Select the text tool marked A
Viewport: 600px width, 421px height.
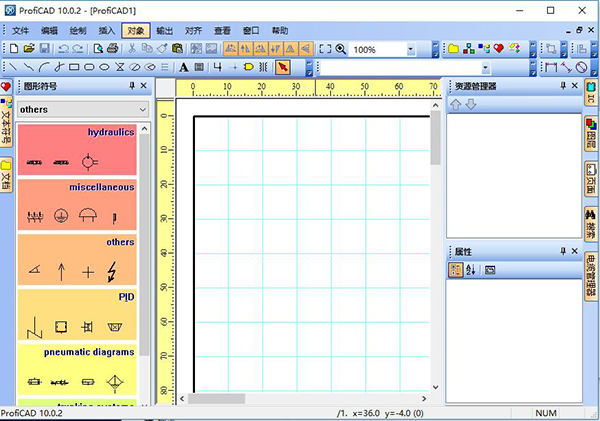tap(184, 67)
